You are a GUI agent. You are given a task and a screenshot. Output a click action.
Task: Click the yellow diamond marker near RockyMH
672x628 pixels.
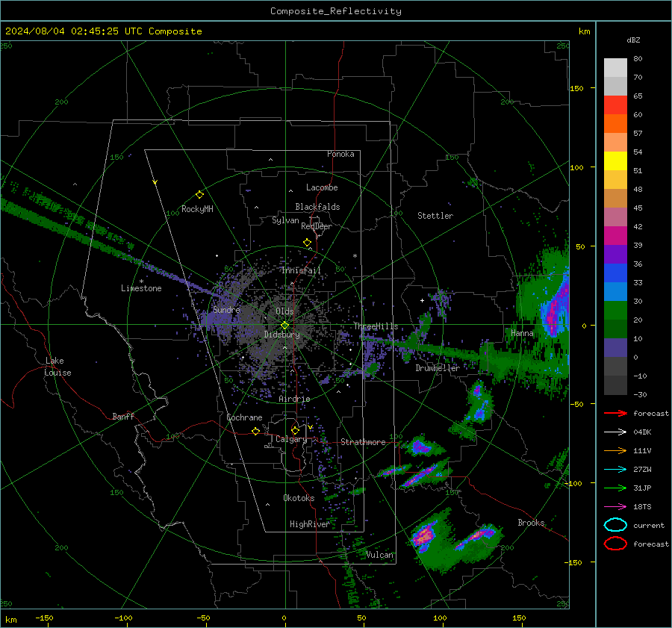(199, 195)
